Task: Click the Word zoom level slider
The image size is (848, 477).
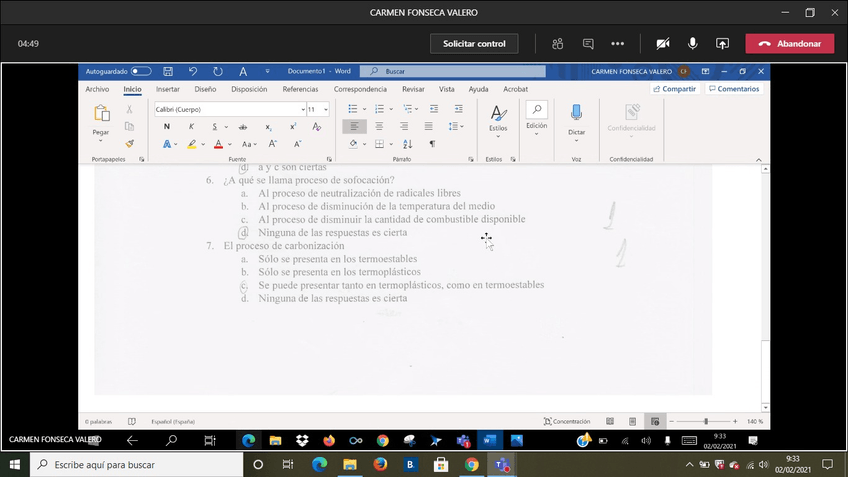Action: click(706, 422)
